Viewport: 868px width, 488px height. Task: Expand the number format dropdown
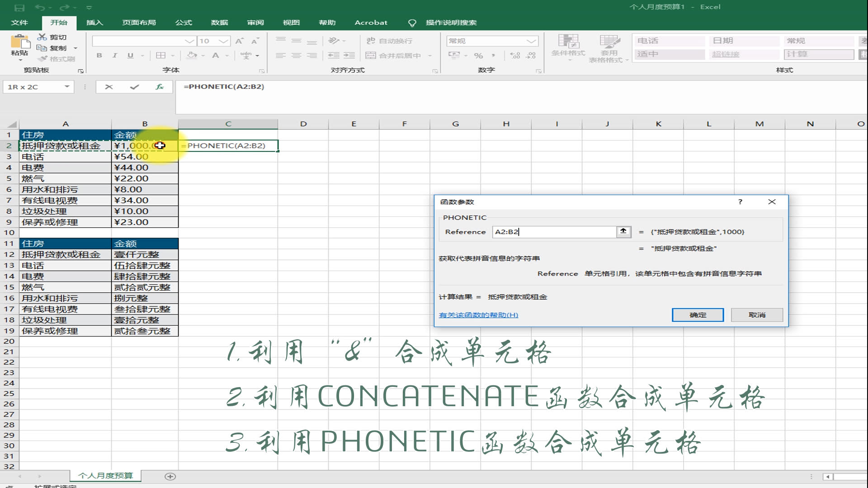pyautogui.click(x=532, y=41)
